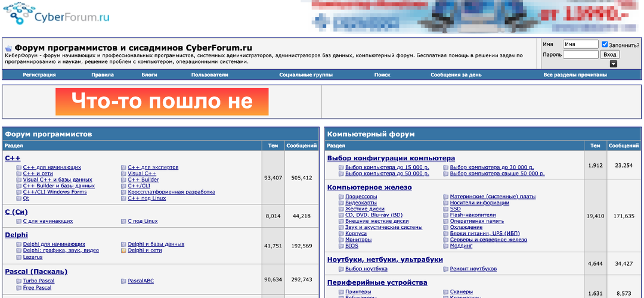Click the folder icon beside Выбор ноутбука
The height and width of the screenshot is (298, 644).
[341, 269]
